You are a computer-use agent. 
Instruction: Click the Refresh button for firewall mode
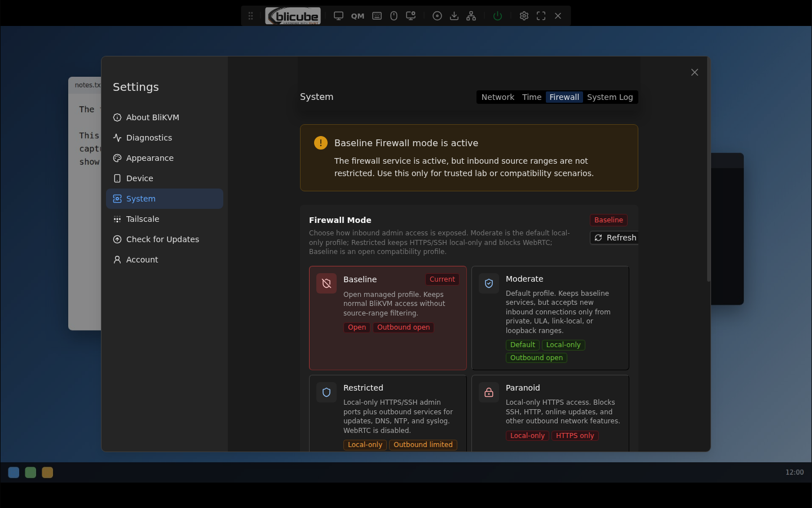click(x=615, y=238)
